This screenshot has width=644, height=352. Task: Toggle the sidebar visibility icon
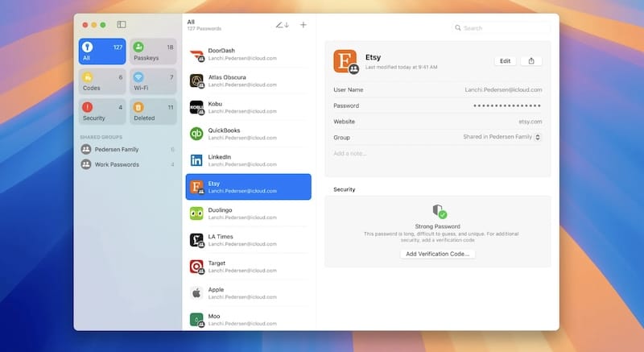[122, 25]
